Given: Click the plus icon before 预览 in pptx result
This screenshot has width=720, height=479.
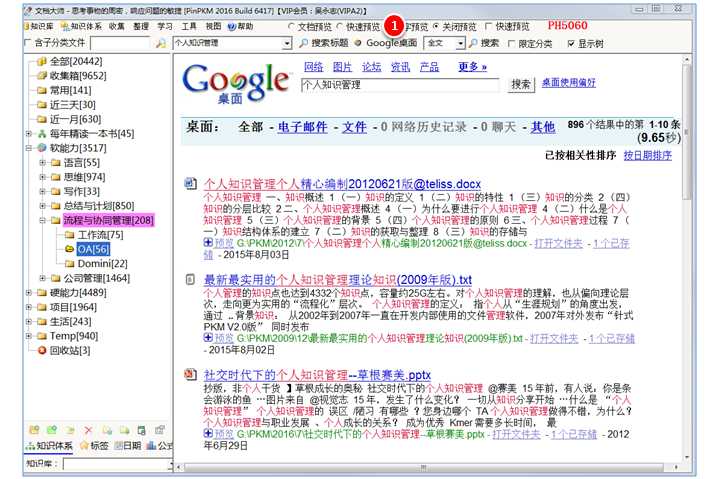Looking at the screenshot, I should [208, 433].
